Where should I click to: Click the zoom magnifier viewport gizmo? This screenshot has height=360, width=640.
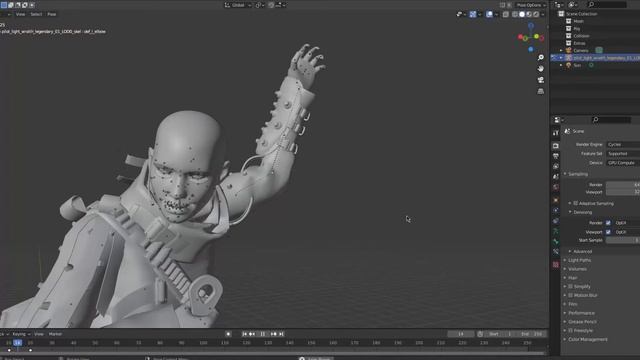540,58
